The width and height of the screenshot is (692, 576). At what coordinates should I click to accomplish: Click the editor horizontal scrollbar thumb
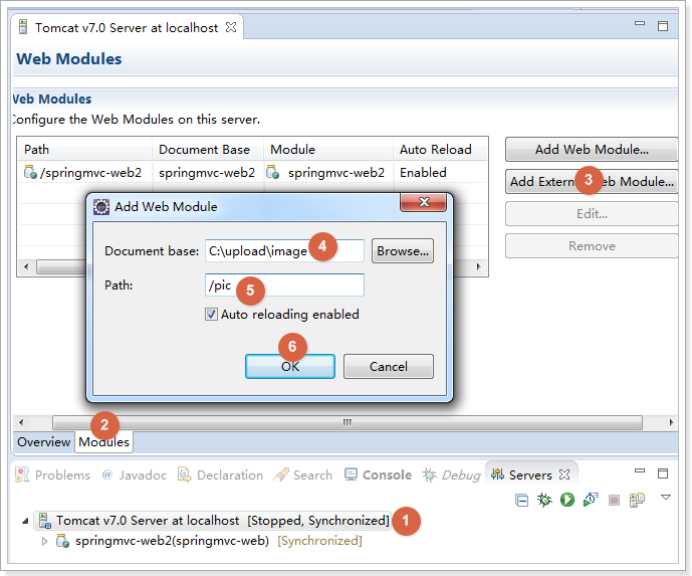coord(347,422)
